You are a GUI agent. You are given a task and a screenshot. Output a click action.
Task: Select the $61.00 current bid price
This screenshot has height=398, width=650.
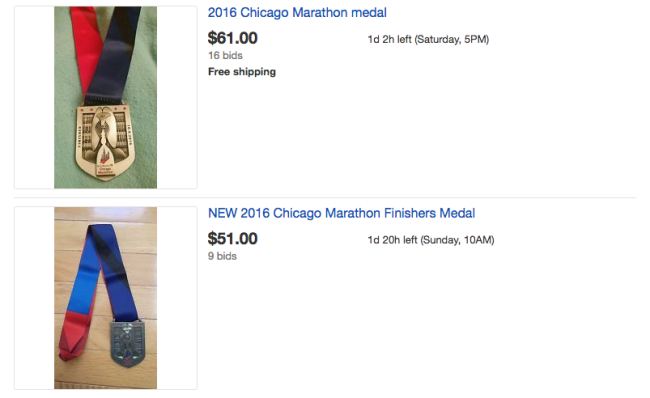(x=233, y=38)
